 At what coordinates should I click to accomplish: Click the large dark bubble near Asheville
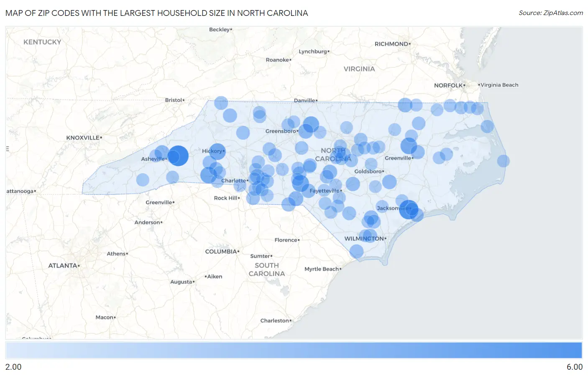tap(178, 156)
